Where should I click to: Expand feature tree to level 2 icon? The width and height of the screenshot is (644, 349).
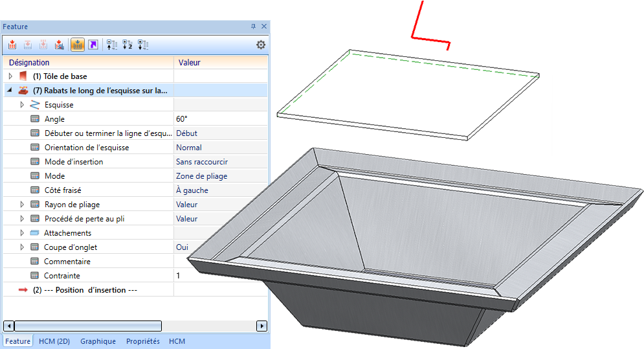pyautogui.click(x=128, y=45)
